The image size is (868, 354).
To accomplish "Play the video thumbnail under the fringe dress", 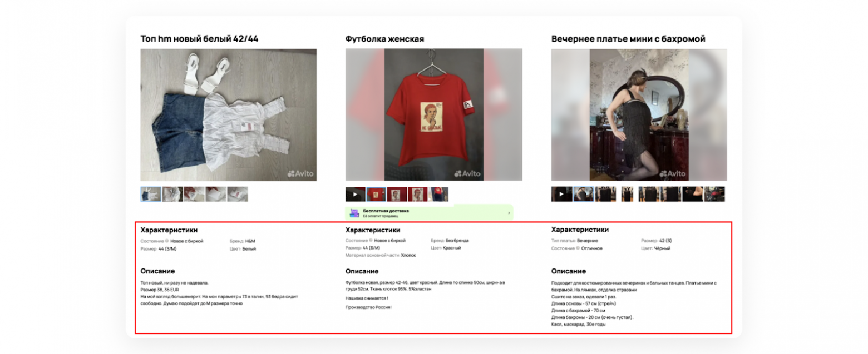I will click(x=561, y=194).
